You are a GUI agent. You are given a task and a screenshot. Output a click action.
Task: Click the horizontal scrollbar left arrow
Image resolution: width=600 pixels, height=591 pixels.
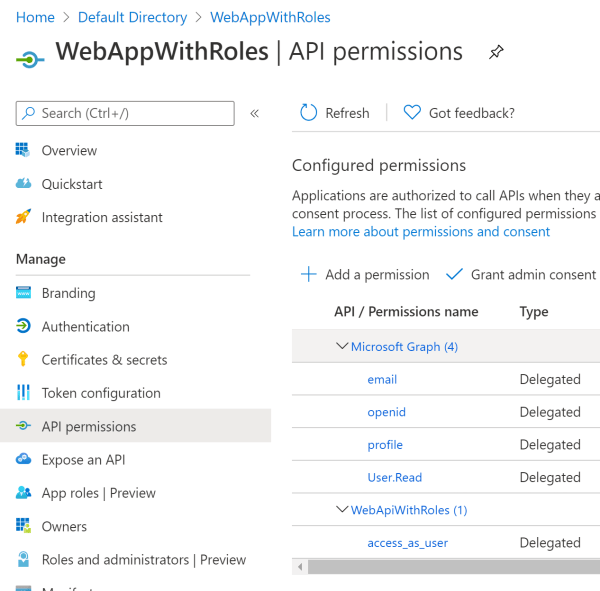pos(300,567)
